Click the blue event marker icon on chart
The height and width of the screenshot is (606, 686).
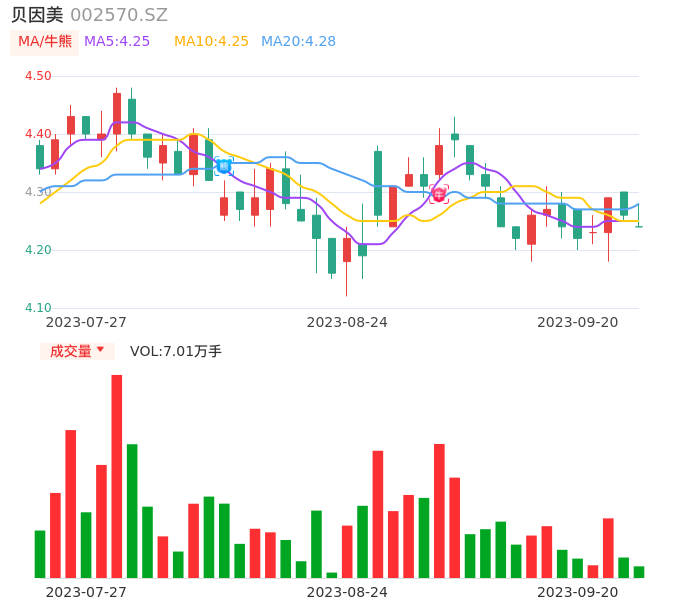click(224, 165)
